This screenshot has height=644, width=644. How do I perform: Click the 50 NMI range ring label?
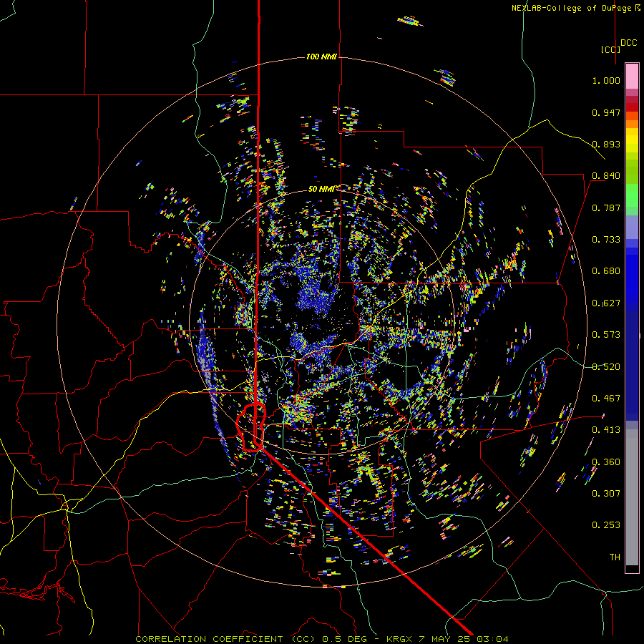tap(321, 189)
